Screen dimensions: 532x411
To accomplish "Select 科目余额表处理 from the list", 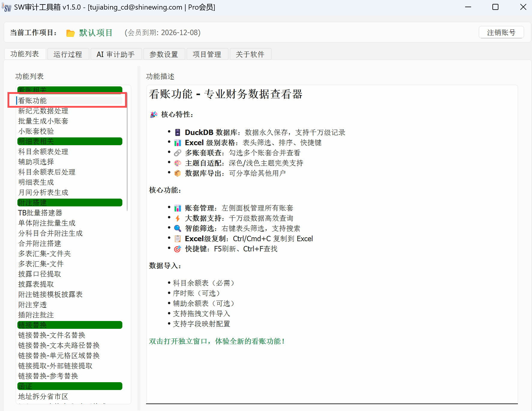I will pos(43,151).
